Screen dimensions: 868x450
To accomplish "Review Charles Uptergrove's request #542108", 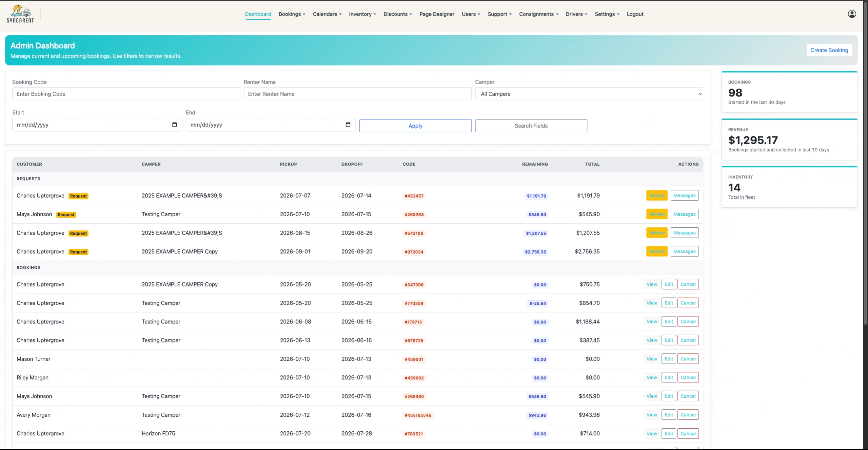I will [x=657, y=233].
